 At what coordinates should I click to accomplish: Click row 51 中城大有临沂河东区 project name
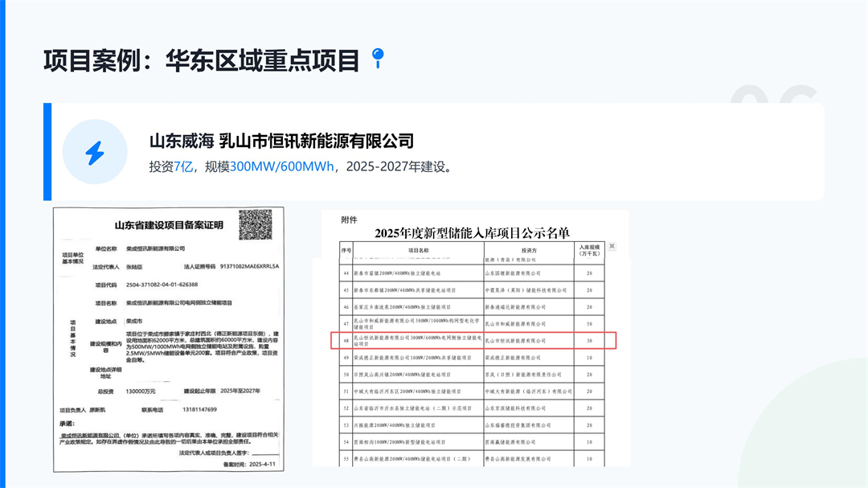[407, 391]
